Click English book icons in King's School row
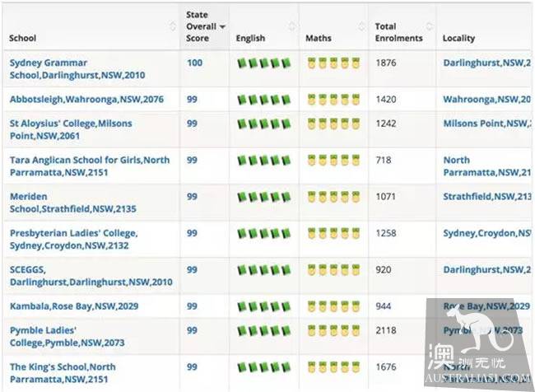Image resolution: width=535 pixels, height=392 pixels. tap(263, 367)
